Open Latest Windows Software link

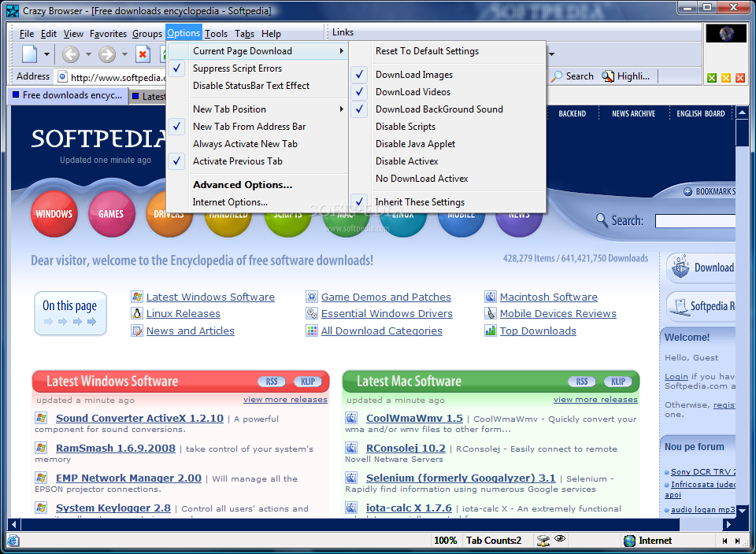coord(210,297)
